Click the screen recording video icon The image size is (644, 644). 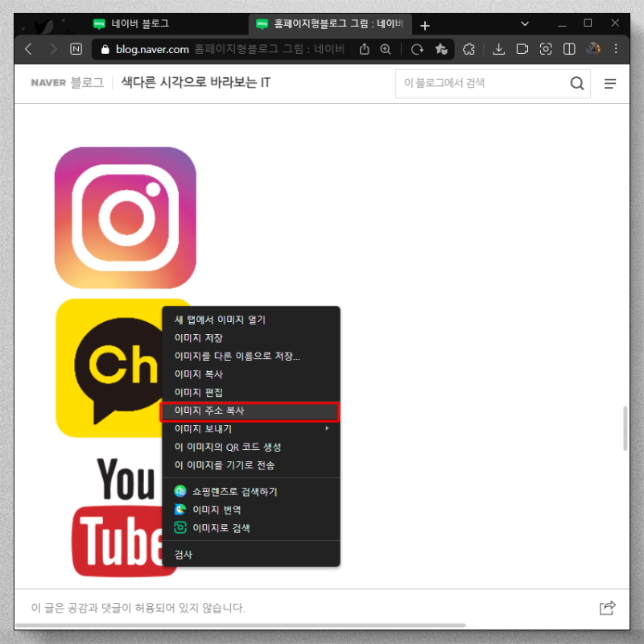(522, 49)
